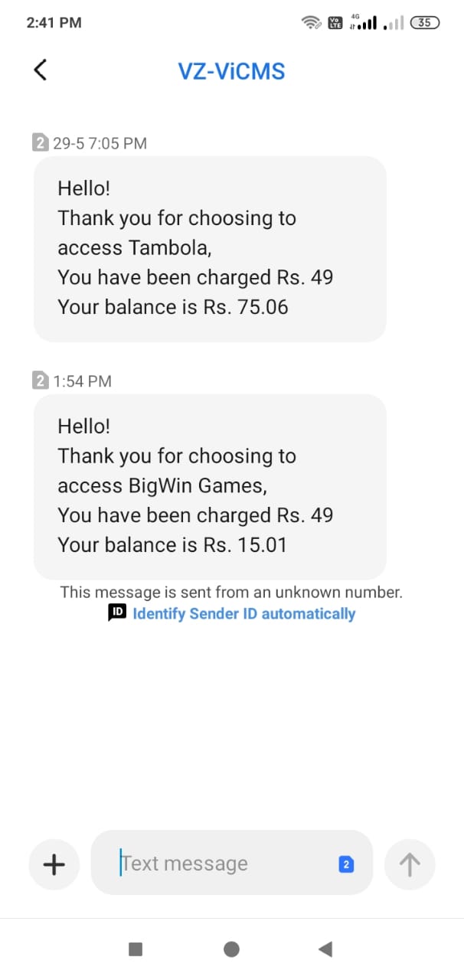464x980 pixels.
Task: Tap the VoLTE status bar icon
Action: pyautogui.click(x=335, y=23)
